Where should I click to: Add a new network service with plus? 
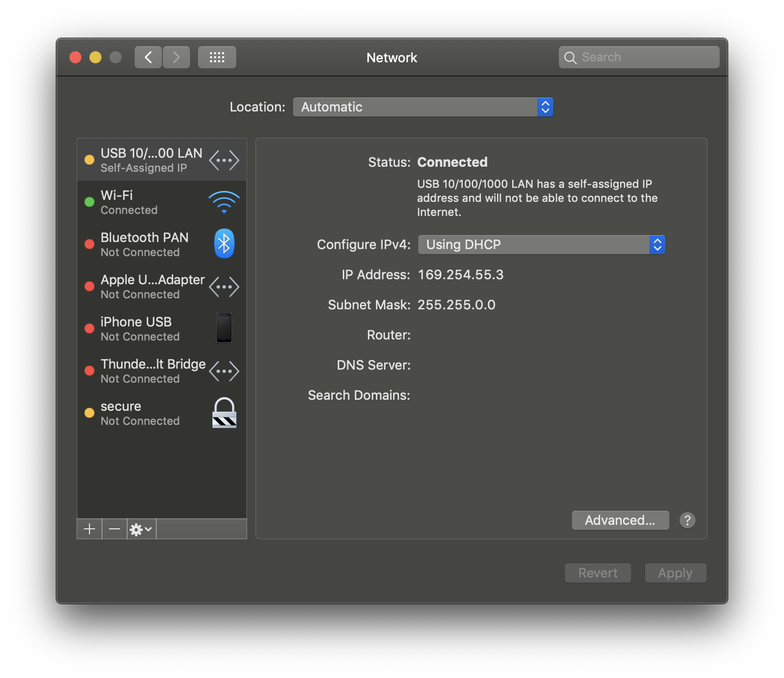click(x=89, y=529)
